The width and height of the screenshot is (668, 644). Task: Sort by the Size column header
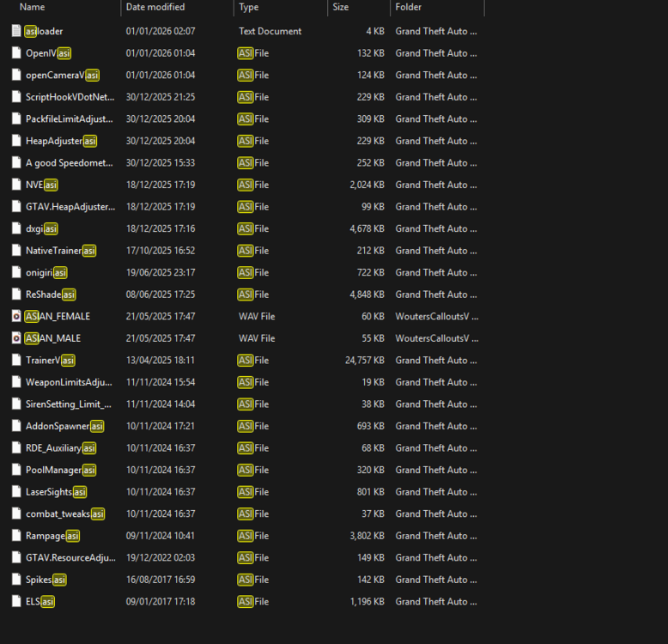[340, 7]
